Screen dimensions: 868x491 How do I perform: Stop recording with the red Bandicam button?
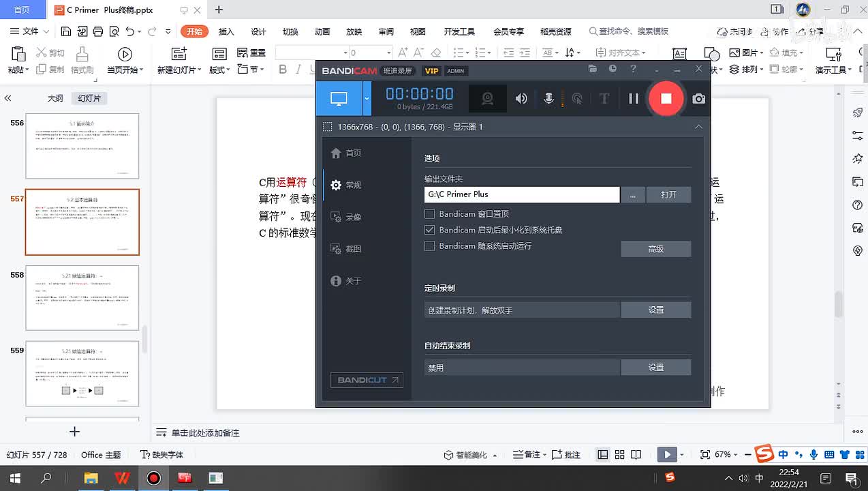[x=666, y=98]
